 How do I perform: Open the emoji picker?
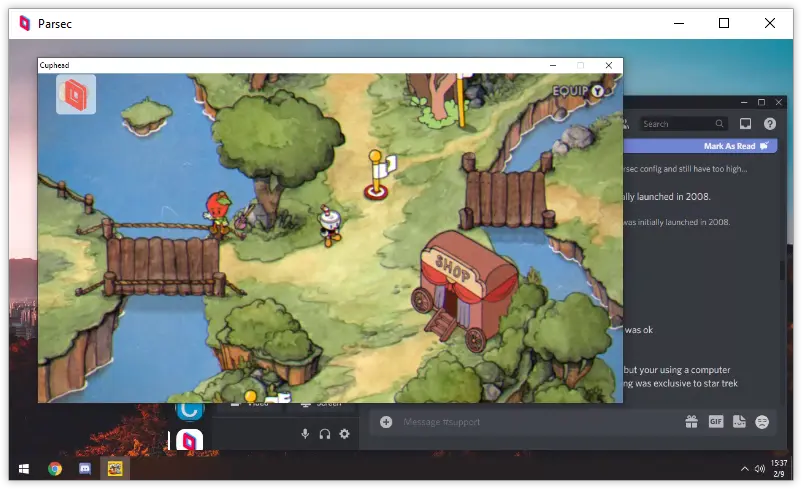[x=762, y=422]
